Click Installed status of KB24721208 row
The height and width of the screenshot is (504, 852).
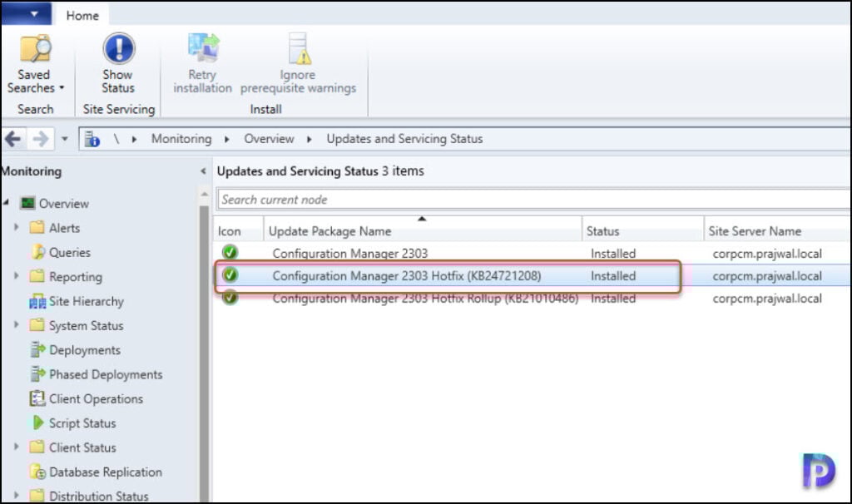pos(613,276)
